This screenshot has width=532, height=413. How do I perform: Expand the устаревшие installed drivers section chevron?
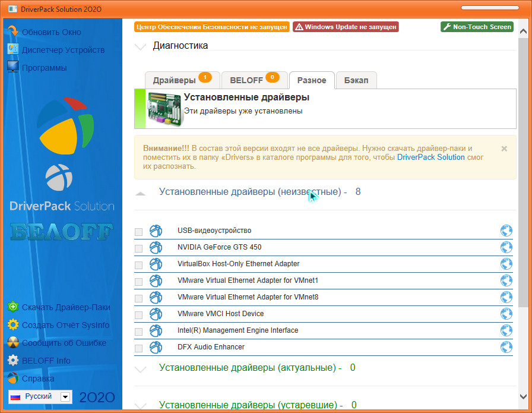click(140, 406)
